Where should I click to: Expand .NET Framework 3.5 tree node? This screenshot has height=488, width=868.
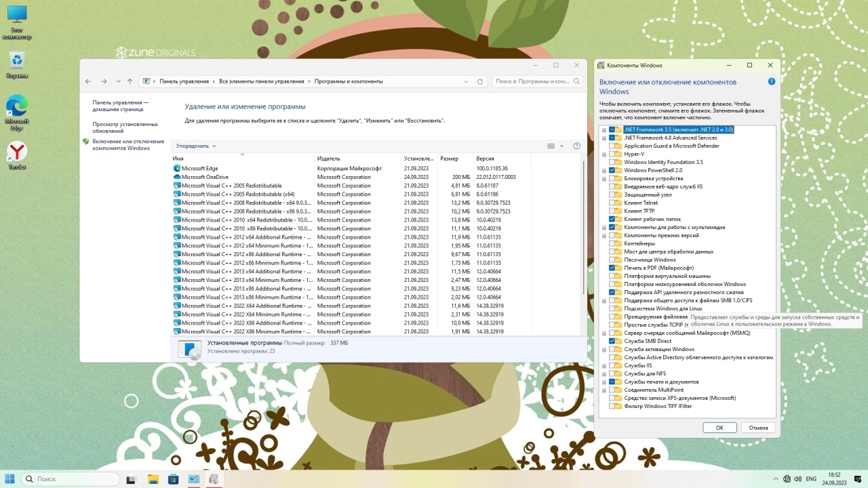pyautogui.click(x=604, y=129)
